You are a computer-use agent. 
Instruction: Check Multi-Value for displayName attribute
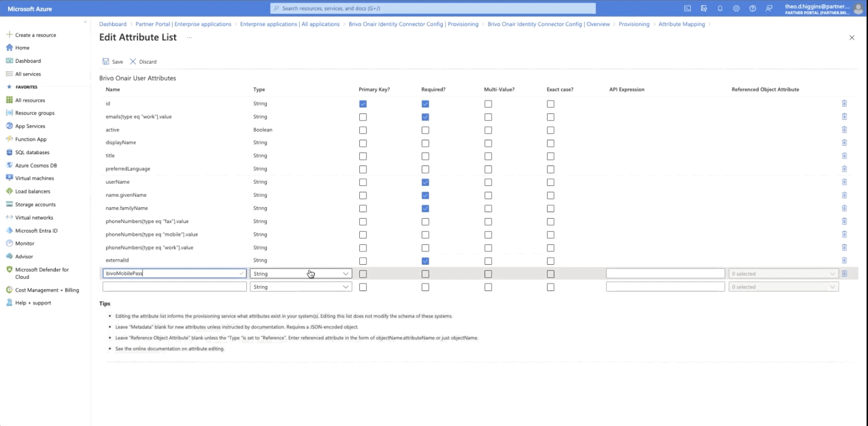tap(488, 143)
